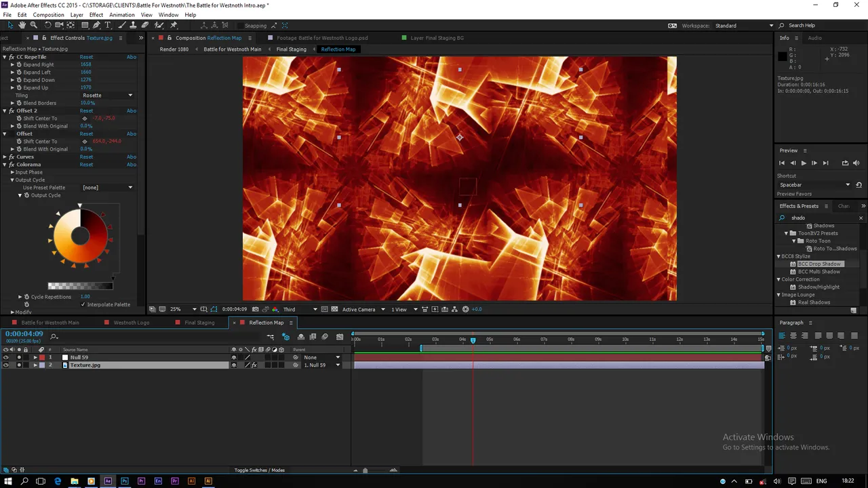The width and height of the screenshot is (868, 488).
Task: Open the Use Preset Palette dropdown
Action: coord(107,188)
